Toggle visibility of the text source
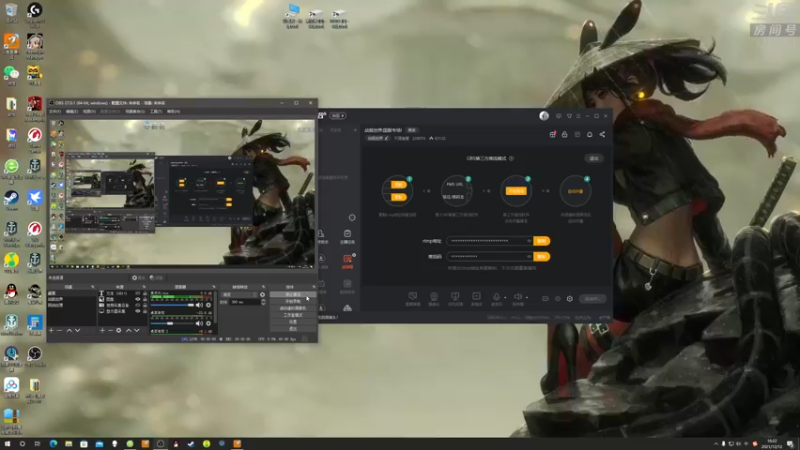 point(138,293)
